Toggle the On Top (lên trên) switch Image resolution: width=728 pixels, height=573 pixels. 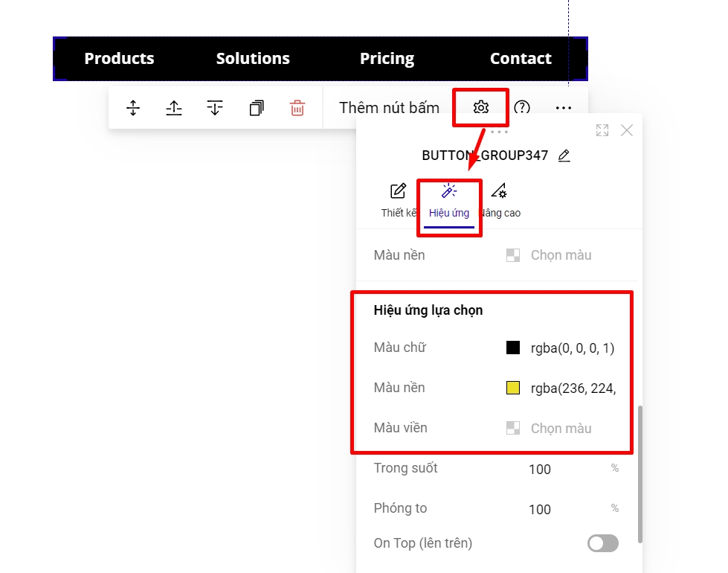click(x=602, y=543)
